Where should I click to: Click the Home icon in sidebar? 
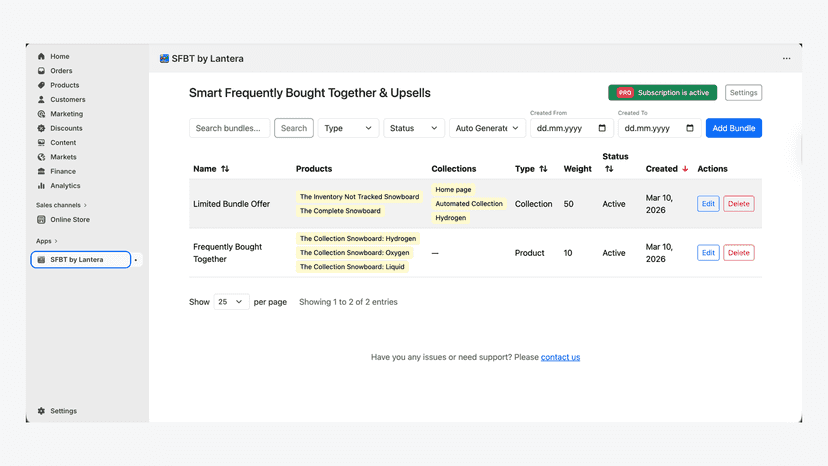coord(41,56)
